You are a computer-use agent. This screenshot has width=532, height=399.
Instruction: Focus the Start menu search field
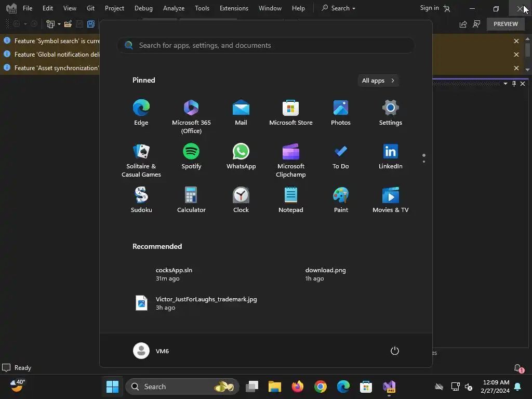click(x=265, y=45)
